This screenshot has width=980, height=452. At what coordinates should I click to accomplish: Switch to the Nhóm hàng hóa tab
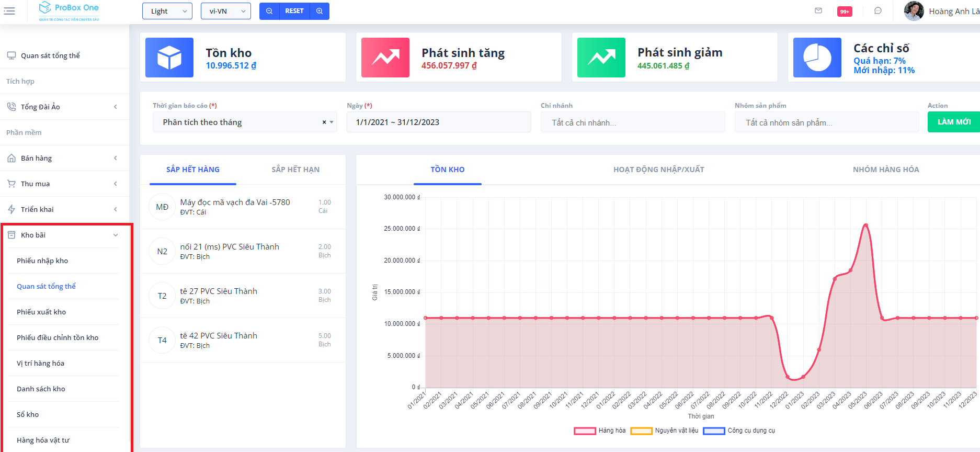point(886,169)
